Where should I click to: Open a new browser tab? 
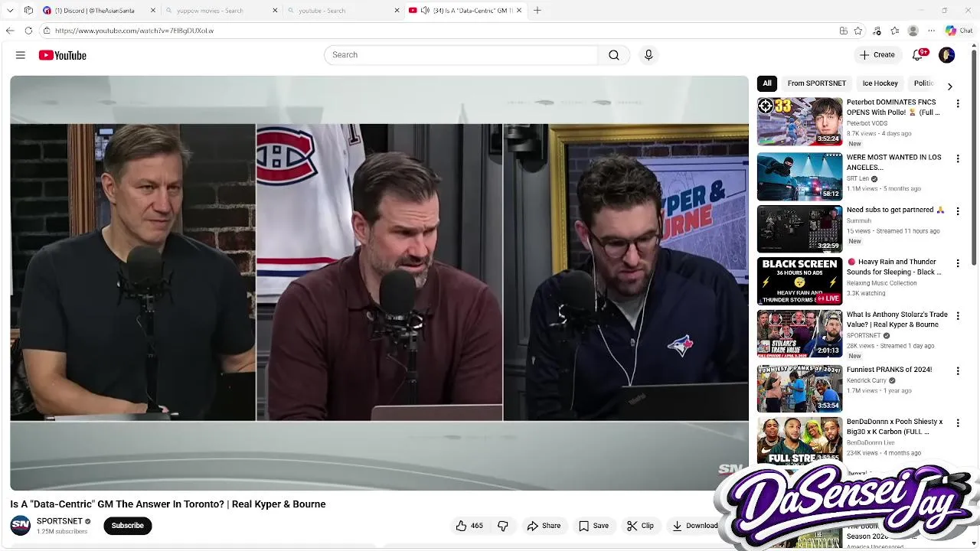pyautogui.click(x=537, y=10)
